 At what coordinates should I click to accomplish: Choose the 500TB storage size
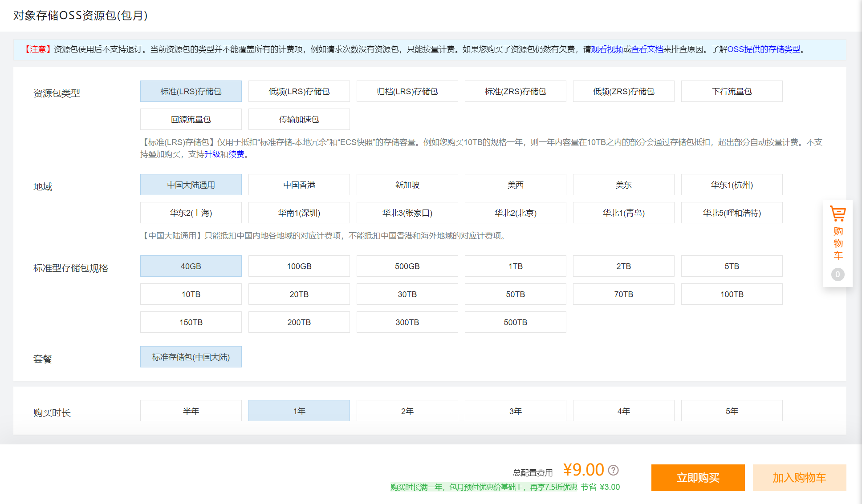(x=515, y=323)
